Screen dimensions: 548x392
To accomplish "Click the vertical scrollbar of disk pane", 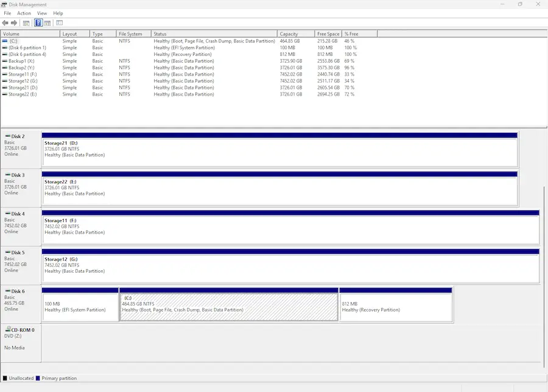I will coord(544,276).
